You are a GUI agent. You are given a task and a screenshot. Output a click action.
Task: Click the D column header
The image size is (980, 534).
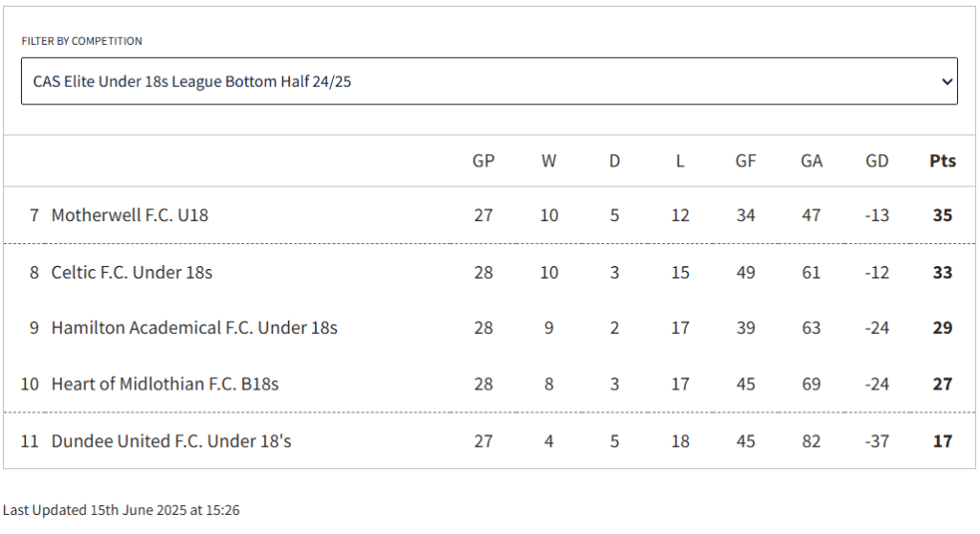tap(614, 162)
